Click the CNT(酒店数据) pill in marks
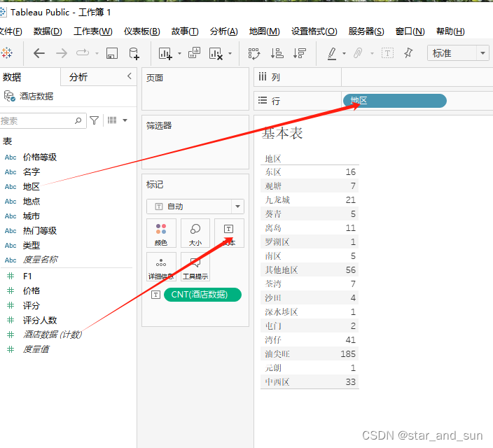 (202, 295)
